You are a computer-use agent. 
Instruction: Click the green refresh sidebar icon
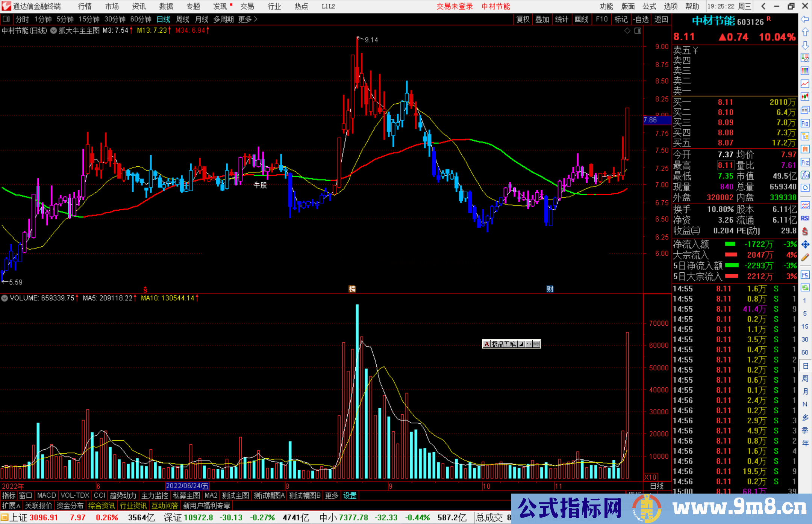(x=805, y=288)
